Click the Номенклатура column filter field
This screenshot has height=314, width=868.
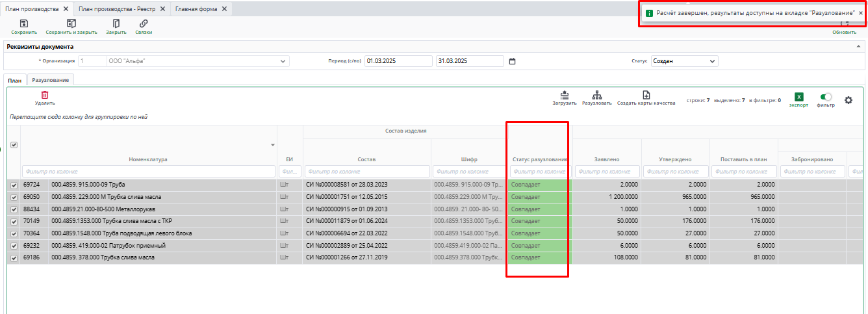pyautogui.click(x=149, y=172)
